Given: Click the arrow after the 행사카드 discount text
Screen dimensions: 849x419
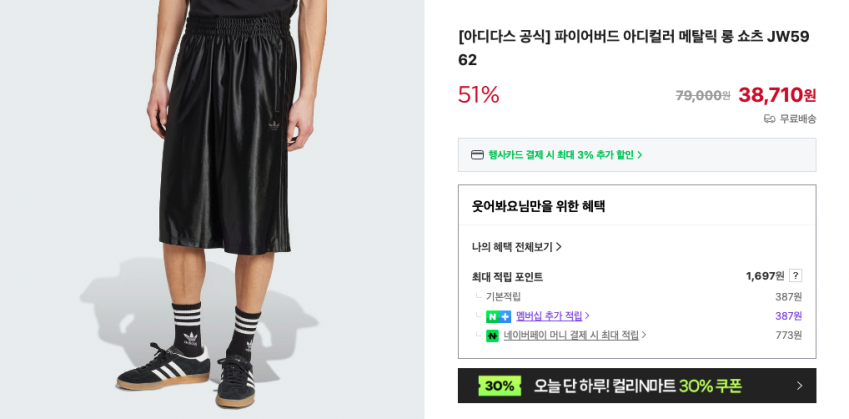Looking at the screenshot, I should tap(640, 155).
